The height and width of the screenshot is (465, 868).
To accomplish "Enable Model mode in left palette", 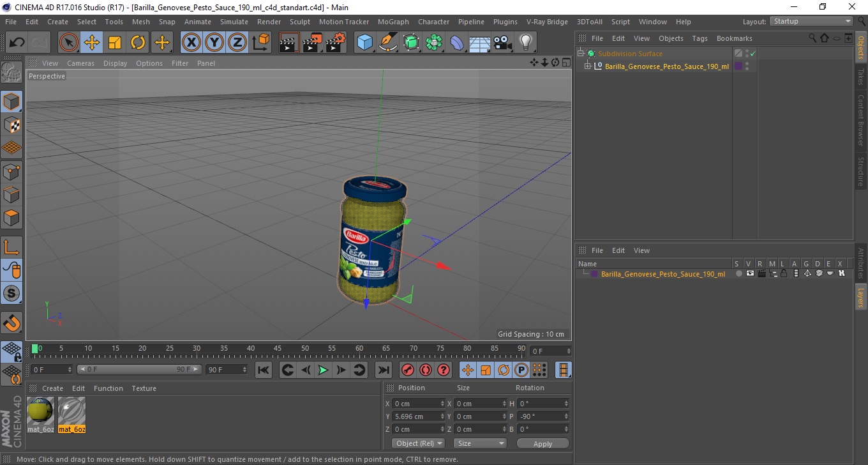I will pos(11,102).
